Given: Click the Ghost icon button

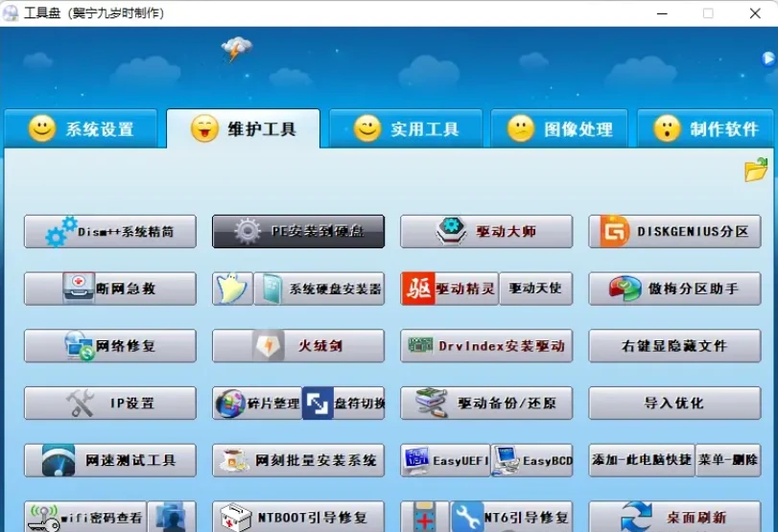Looking at the screenshot, I should [x=232, y=289].
